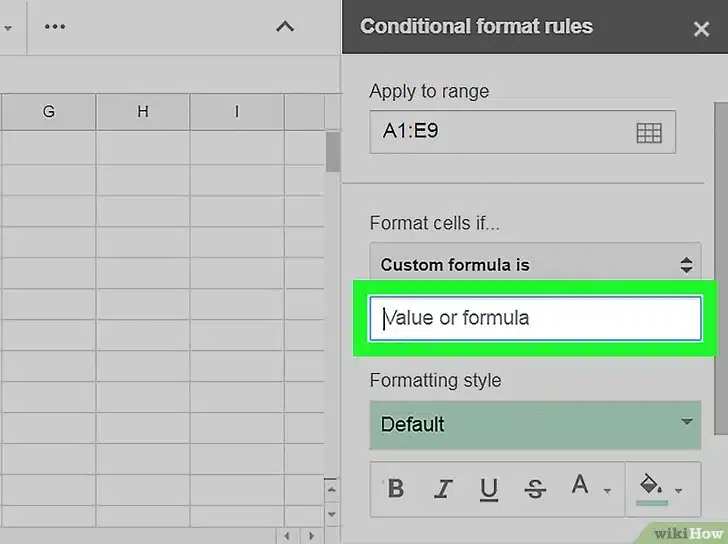Viewport: 728px width, 544px height.
Task: Toggle italic text formatting
Action: (442, 488)
